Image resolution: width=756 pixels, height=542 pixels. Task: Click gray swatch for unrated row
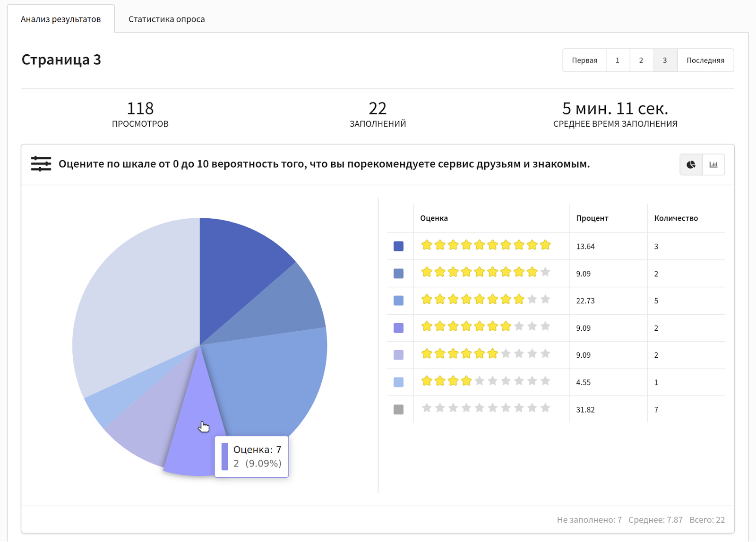pos(398,409)
